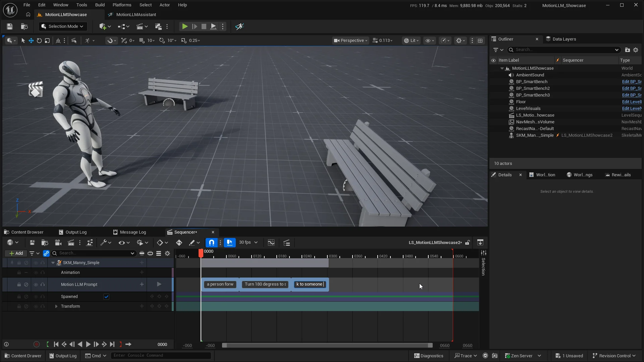Toggle the Spawned checkbox
Screen dimensions: 644x362
pyautogui.click(x=106, y=297)
